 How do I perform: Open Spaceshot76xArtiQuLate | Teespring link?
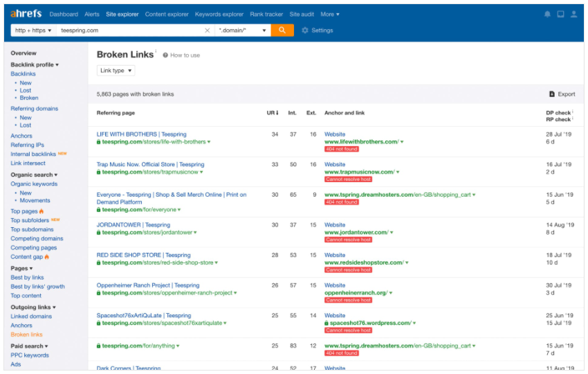(144, 315)
